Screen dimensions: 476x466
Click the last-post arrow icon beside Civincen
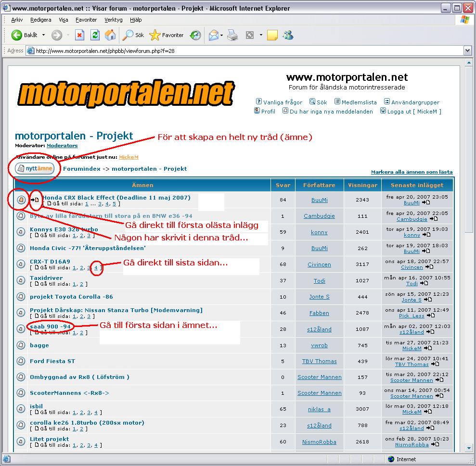(x=429, y=267)
